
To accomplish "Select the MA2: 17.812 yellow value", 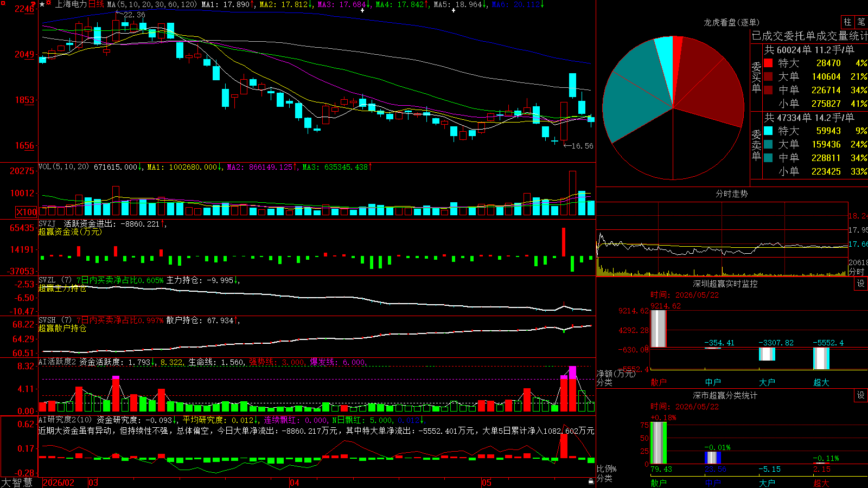I will coord(286,4).
